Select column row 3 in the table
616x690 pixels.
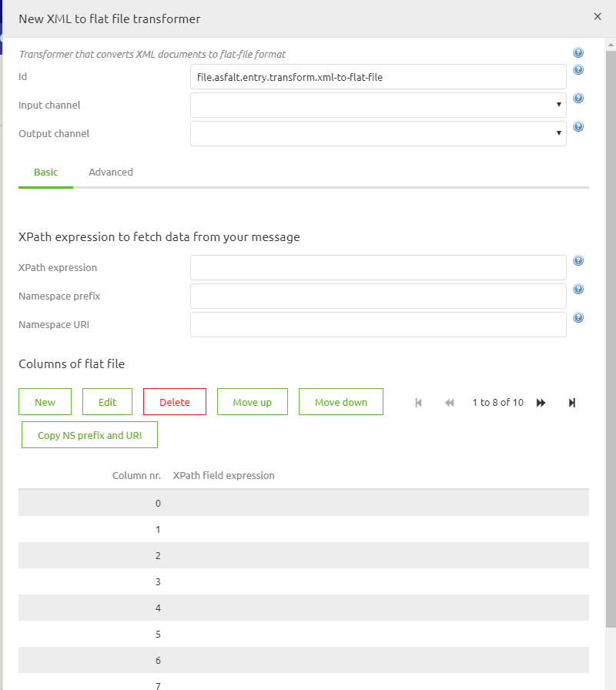(x=308, y=581)
